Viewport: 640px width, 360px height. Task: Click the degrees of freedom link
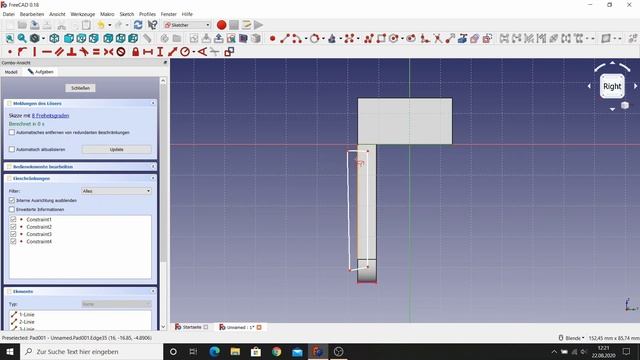tap(51, 116)
